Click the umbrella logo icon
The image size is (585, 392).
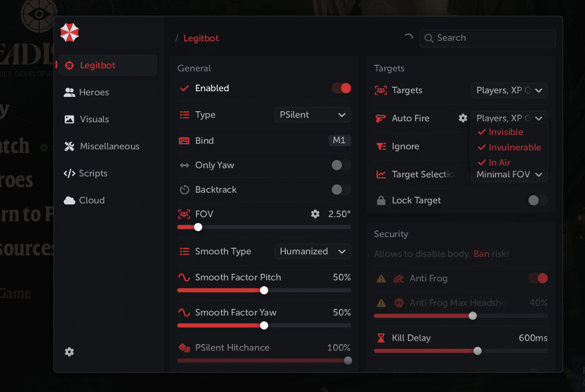[x=69, y=33]
